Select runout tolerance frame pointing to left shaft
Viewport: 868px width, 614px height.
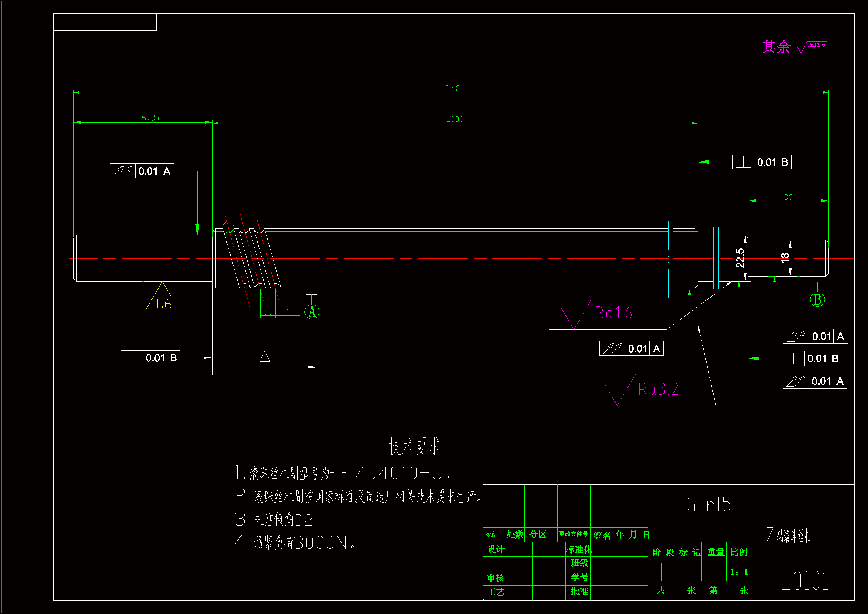coord(142,171)
